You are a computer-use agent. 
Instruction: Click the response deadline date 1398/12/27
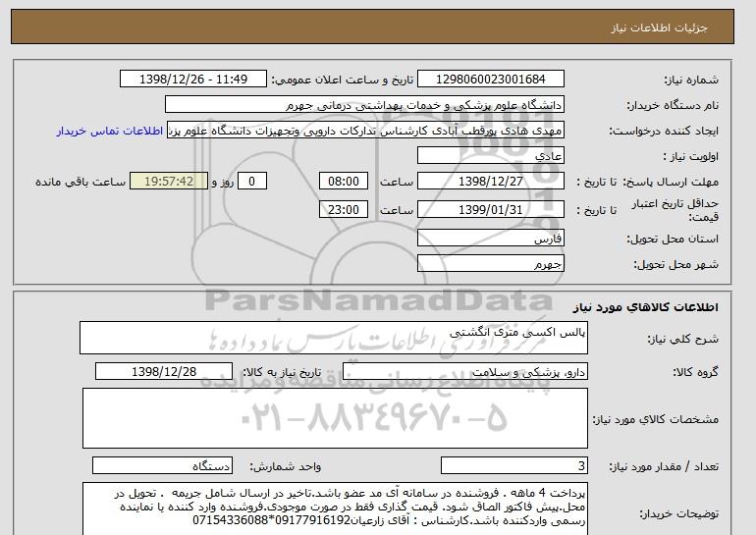(490, 182)
